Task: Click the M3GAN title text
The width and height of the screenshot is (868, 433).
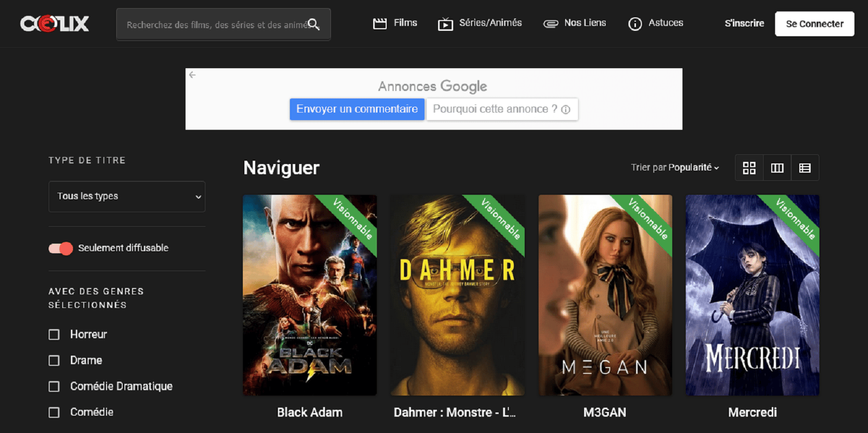Action: pos(605,412)
